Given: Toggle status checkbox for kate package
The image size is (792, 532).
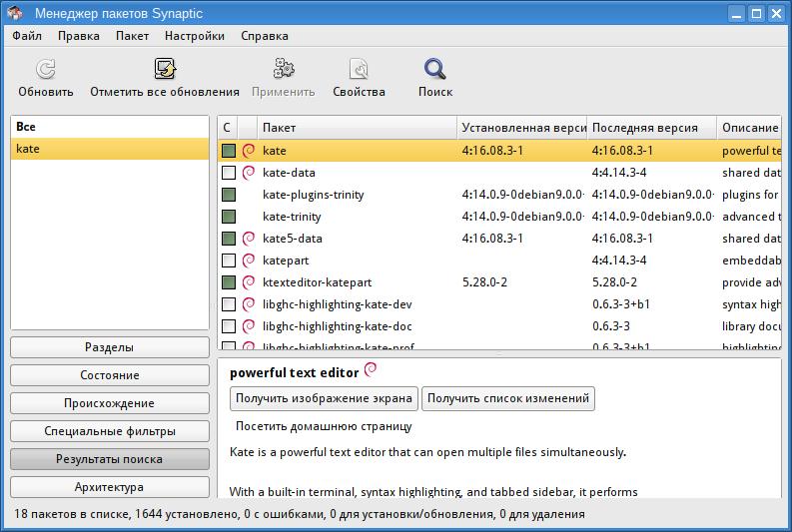Looking at the screenshot, I should pos(229,151).
